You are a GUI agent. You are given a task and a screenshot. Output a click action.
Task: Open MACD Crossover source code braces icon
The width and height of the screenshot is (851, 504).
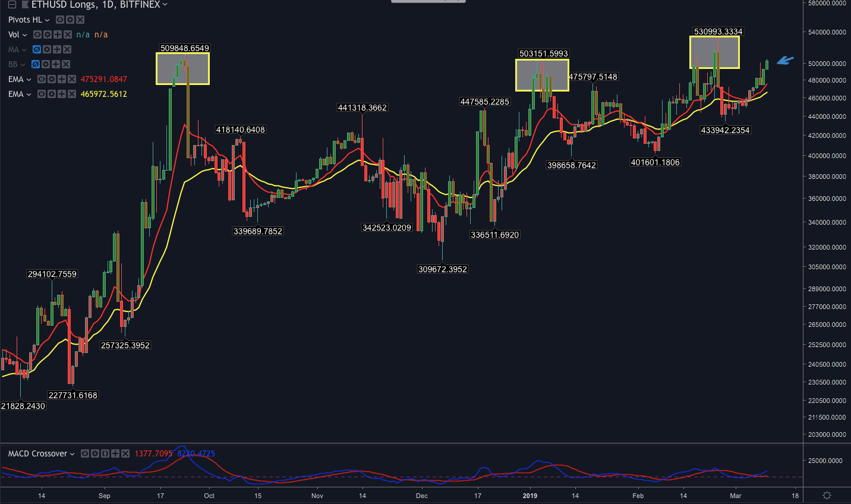click(x=105, y=453)
